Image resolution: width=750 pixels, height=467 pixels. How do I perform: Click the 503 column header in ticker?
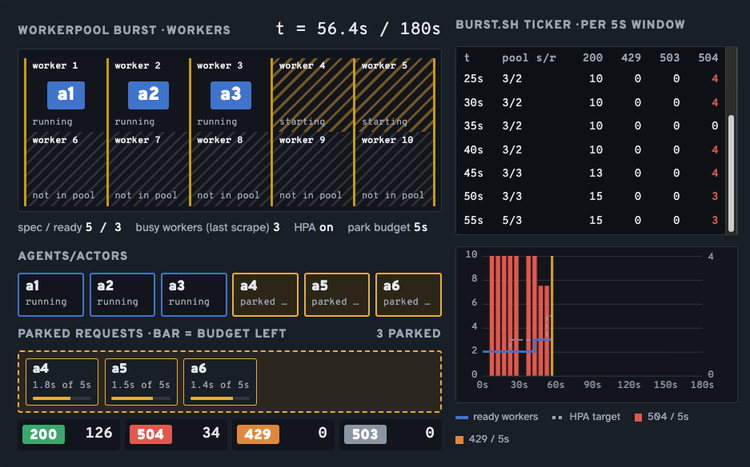click(670, 58)
